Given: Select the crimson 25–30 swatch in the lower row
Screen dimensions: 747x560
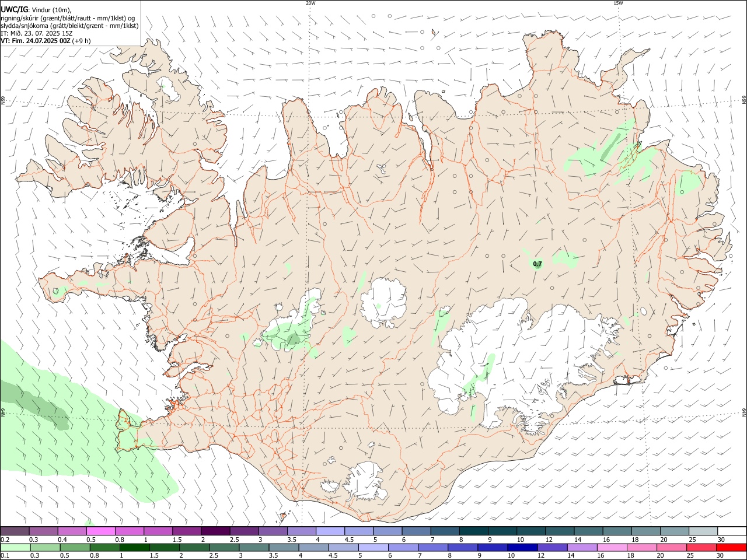Looking at the screenshot, I should click(x=702, y=547).
